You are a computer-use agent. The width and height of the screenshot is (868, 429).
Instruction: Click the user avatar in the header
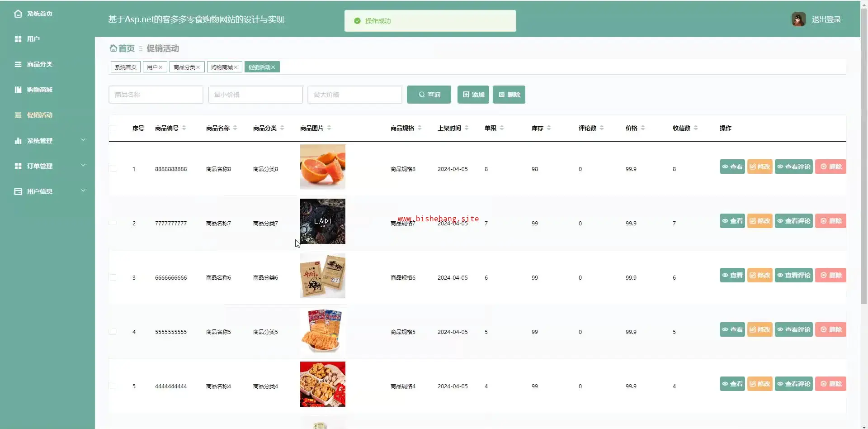pyautogui.click(x=799, y=19)
